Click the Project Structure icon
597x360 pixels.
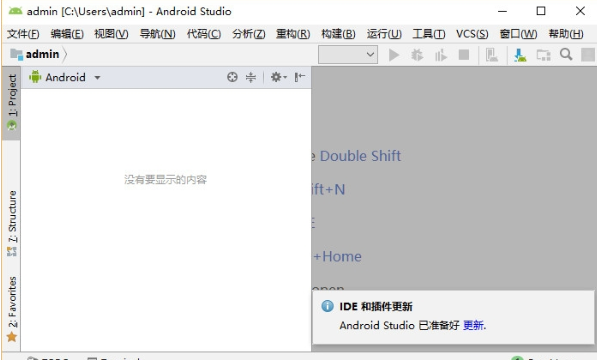(543, 55)
